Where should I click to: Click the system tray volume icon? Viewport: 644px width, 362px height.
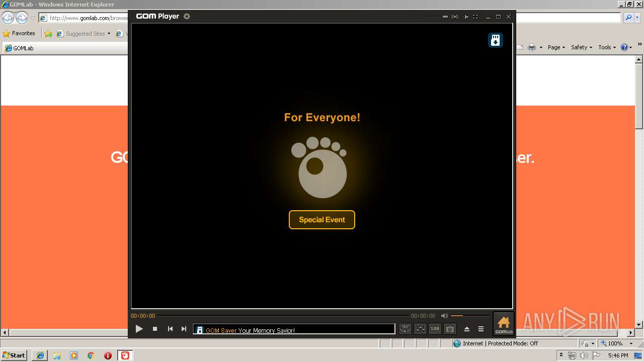[584, 355]
